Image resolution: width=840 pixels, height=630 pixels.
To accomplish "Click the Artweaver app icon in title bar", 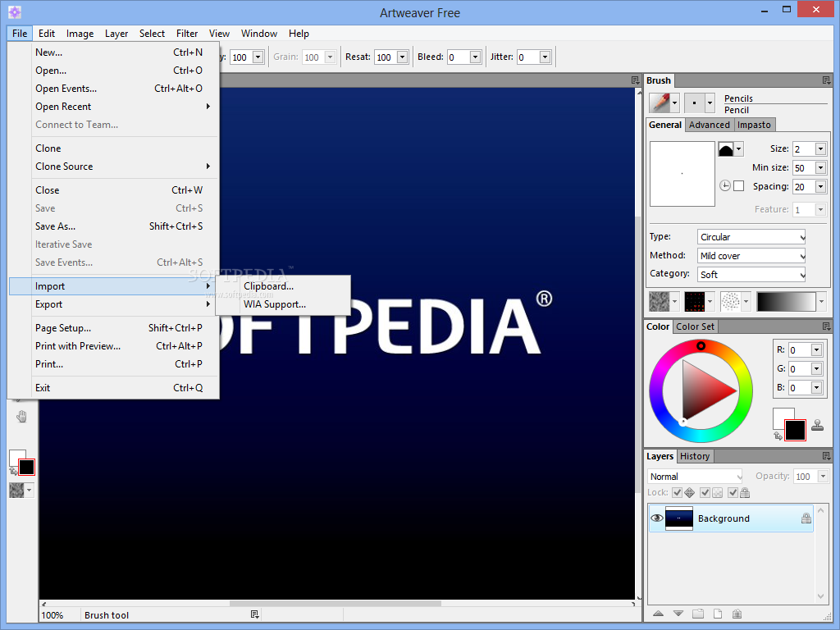I will (15, 11).
